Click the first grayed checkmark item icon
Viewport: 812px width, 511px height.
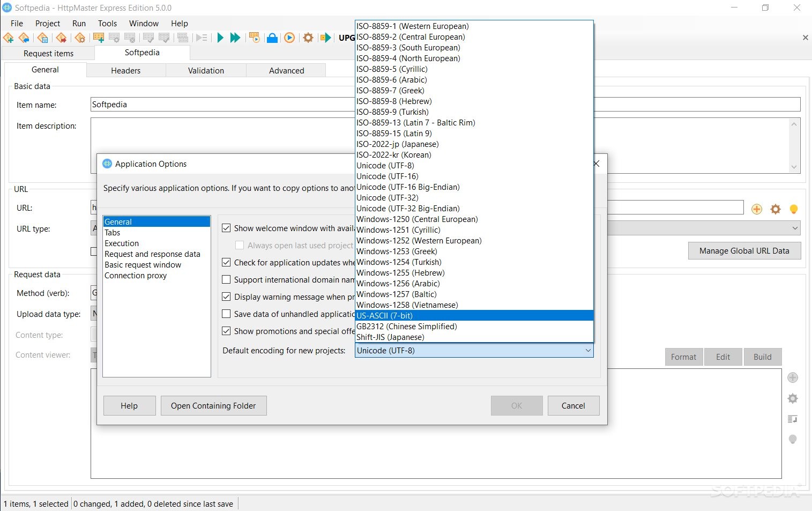pos(148,38)
